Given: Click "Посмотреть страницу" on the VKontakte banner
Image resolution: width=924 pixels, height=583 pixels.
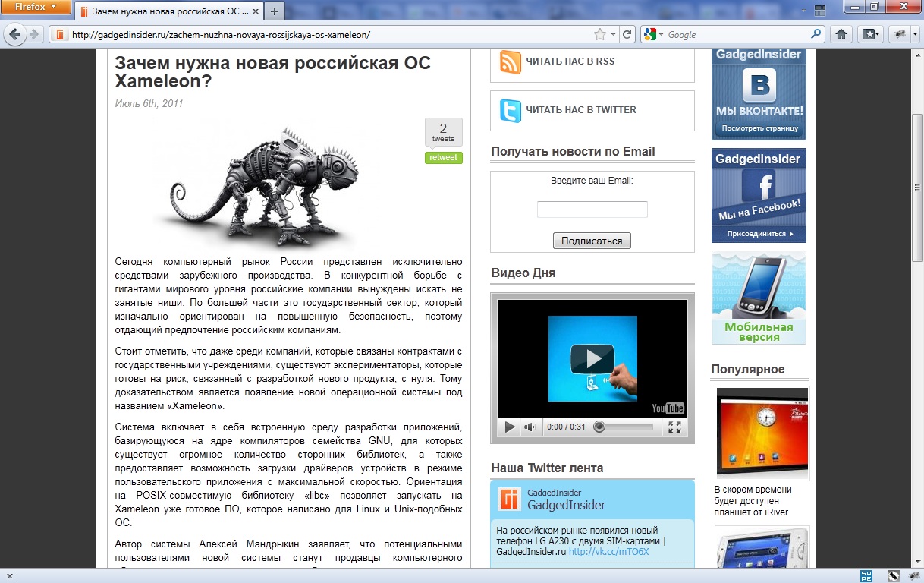Looking at the screenshot, I should click(759, 128).
